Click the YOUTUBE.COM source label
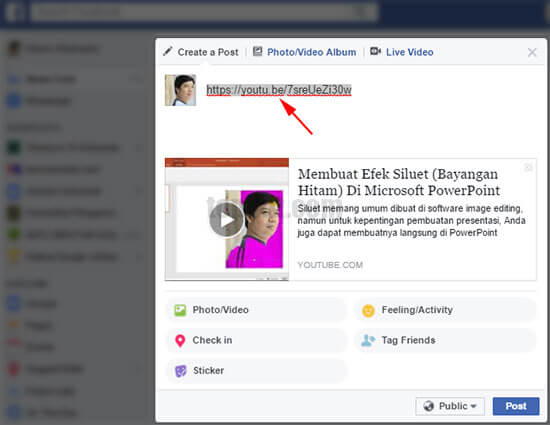This screenshot has width=550, height=425. (x=330, y=265)
